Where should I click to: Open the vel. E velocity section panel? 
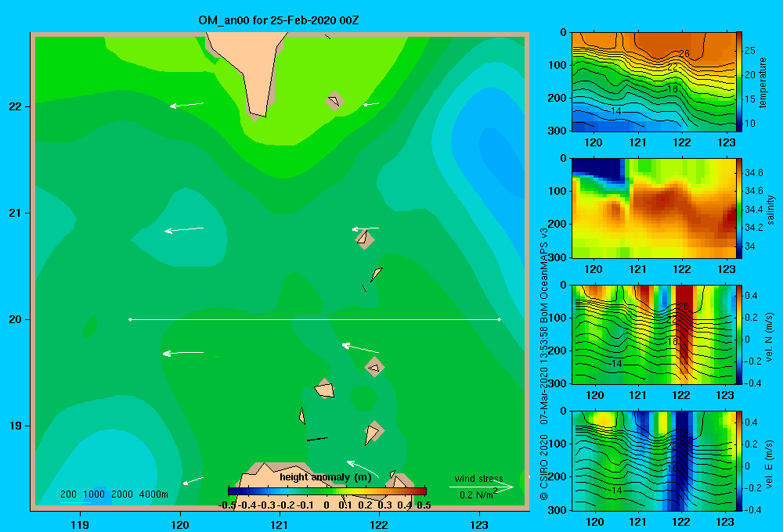click(x=653, y=461)
